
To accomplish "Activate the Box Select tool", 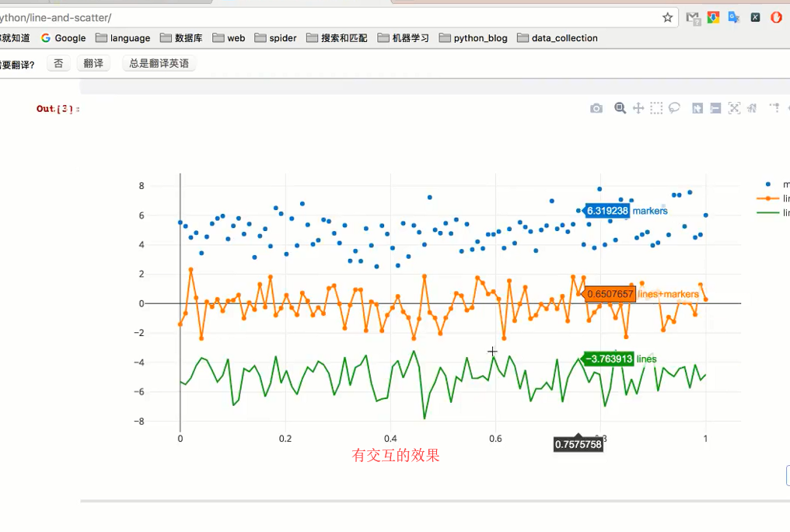I will tap(656, 108).
